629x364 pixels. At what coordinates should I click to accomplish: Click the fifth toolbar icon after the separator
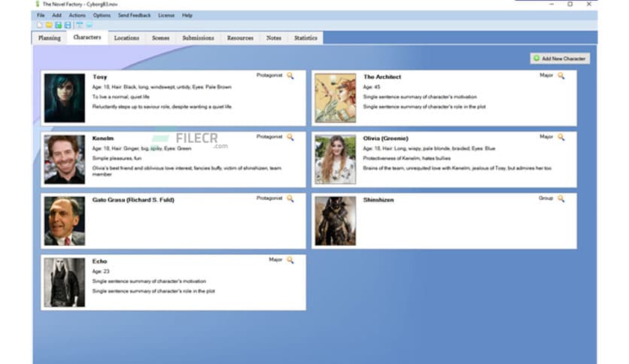(x=80, y=26)
